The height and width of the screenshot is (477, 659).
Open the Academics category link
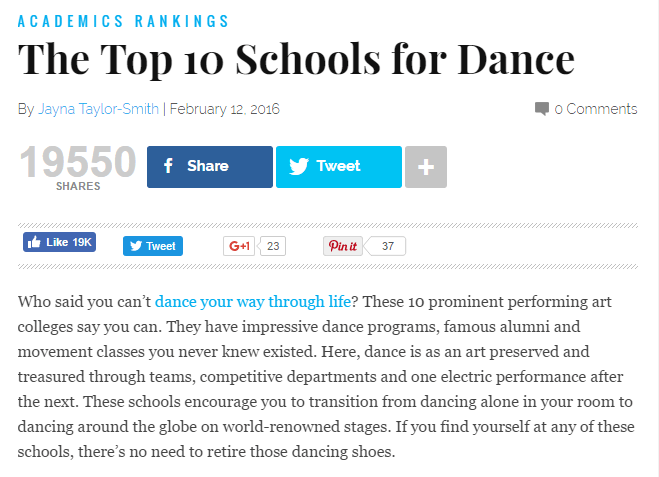pos(71,21)
